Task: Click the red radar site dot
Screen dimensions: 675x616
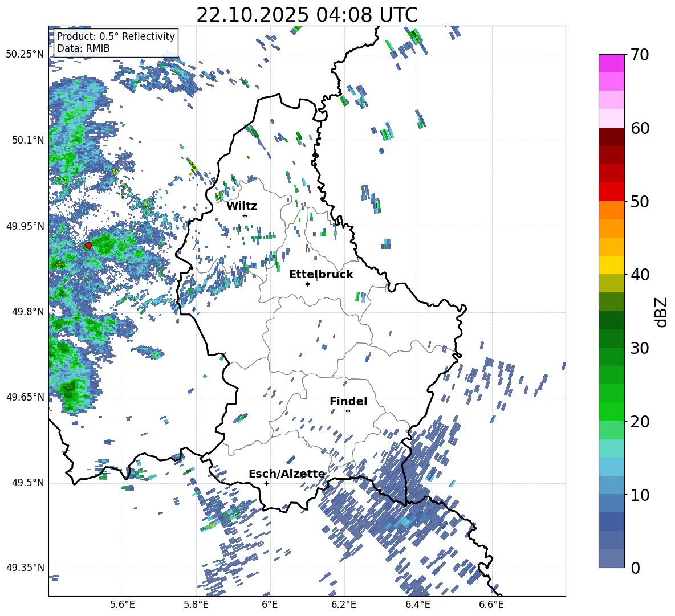Action: click(x=88, y=246)
